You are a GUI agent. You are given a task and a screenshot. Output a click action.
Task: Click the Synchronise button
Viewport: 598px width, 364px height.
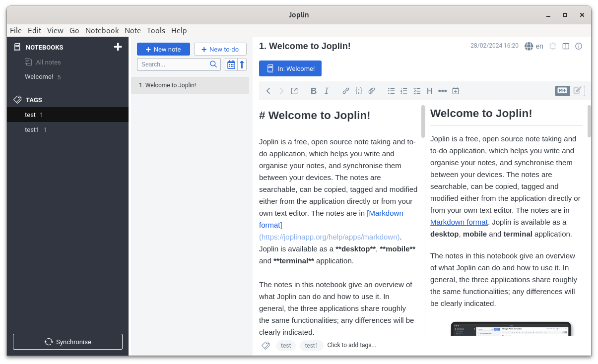pyautogui.click(x=67, y=341)
